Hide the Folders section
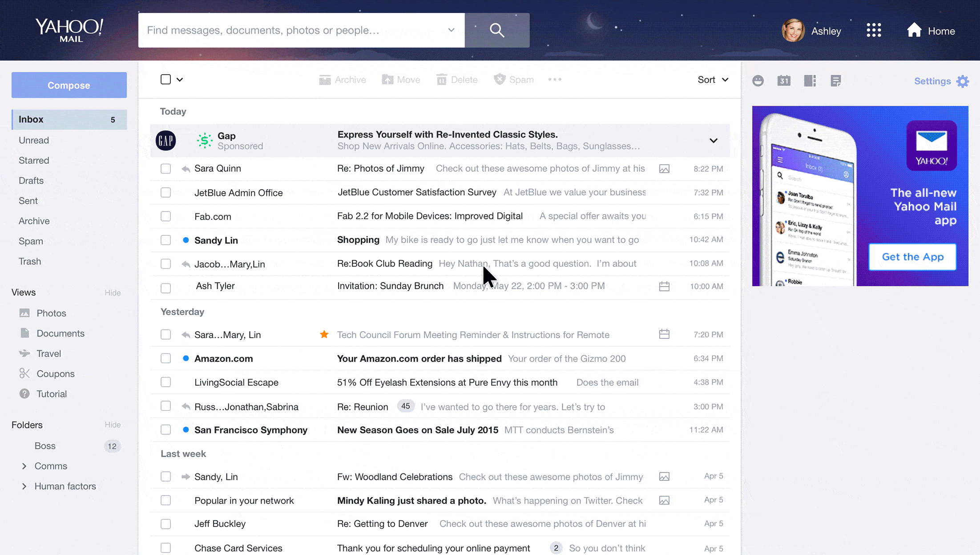Screen dimensions: 980x555 pyautogui.click(x=113, y=425)
